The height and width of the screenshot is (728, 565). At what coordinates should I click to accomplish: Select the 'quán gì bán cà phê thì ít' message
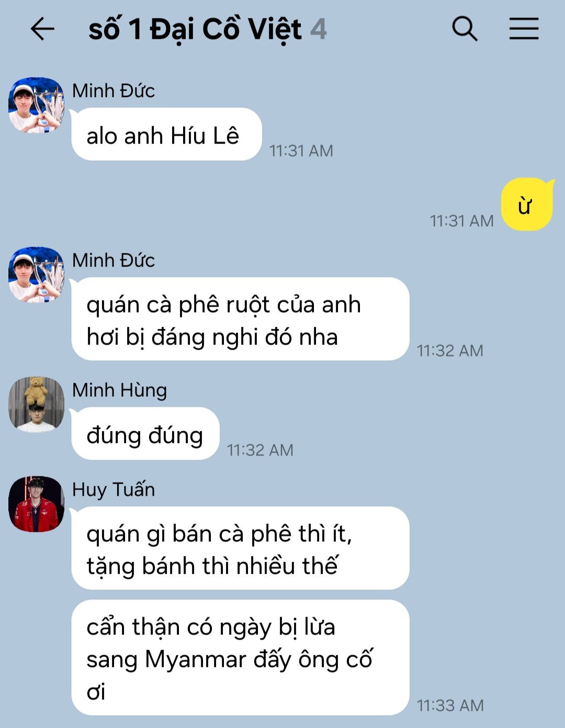pos(240,548)
